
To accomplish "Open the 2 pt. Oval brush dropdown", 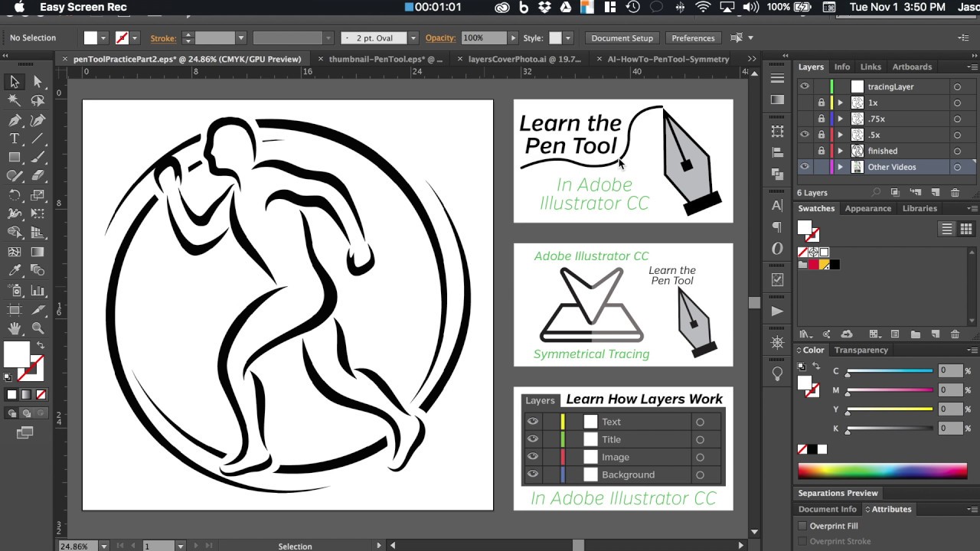I will click(x=413, y=37).
